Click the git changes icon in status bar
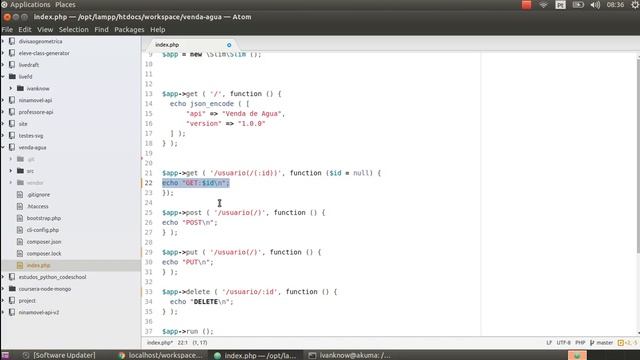The image size is (640, 360). click(621, 343)
